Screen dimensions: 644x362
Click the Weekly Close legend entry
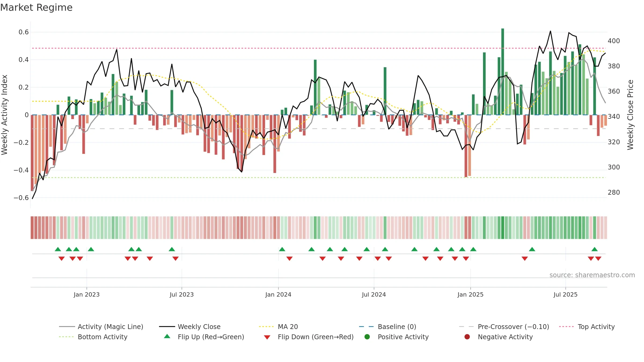190,327
